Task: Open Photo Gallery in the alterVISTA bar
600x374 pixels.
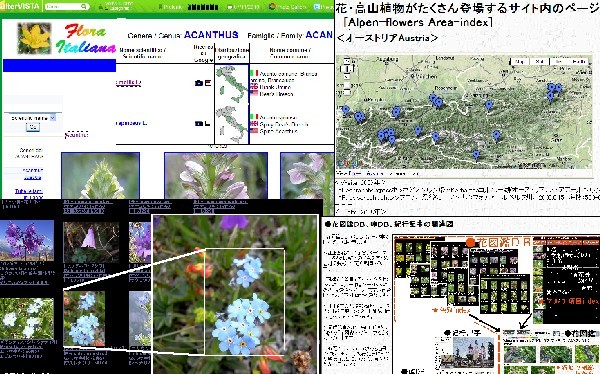Action: [288, 7]
